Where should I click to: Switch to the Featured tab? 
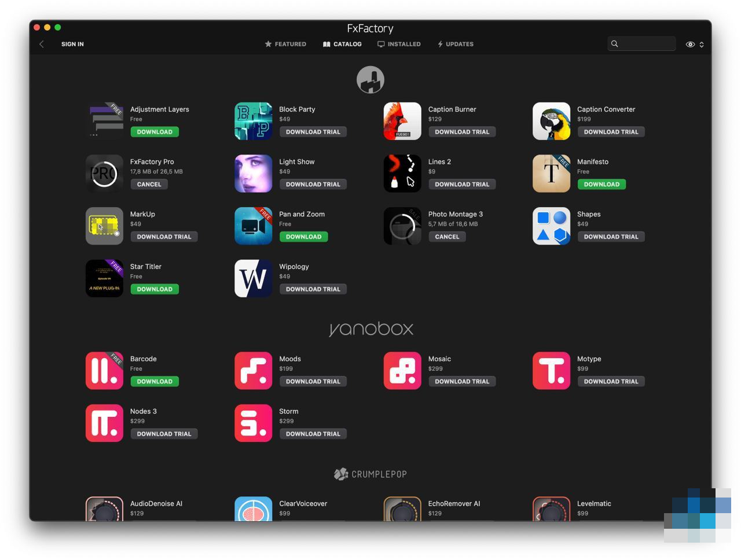pos(285,44)
